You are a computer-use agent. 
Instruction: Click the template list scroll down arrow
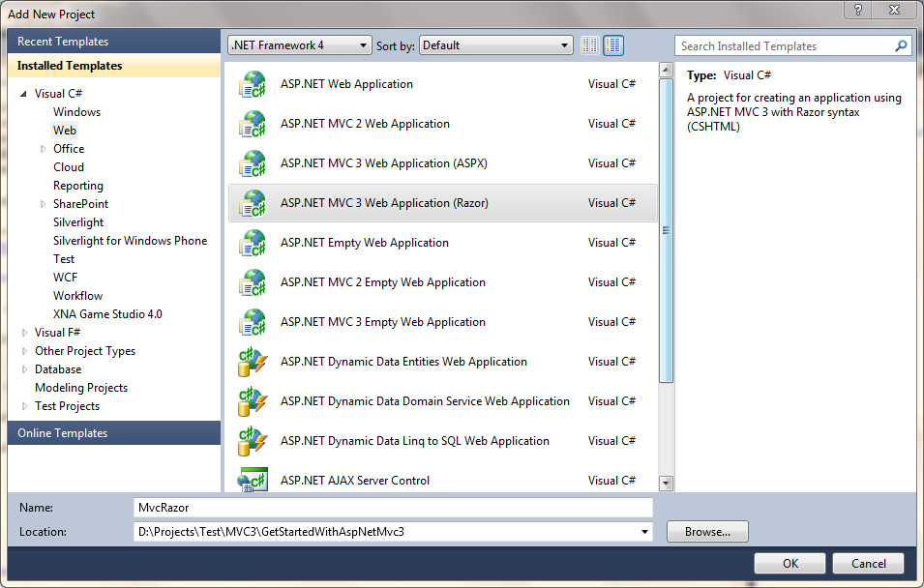[666, 484]
